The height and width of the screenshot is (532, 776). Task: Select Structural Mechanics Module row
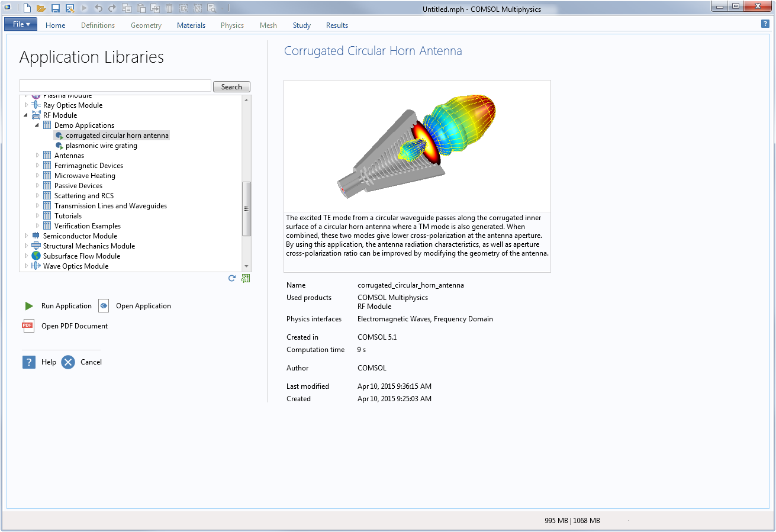pyautogui.click(x=89, y=246)
